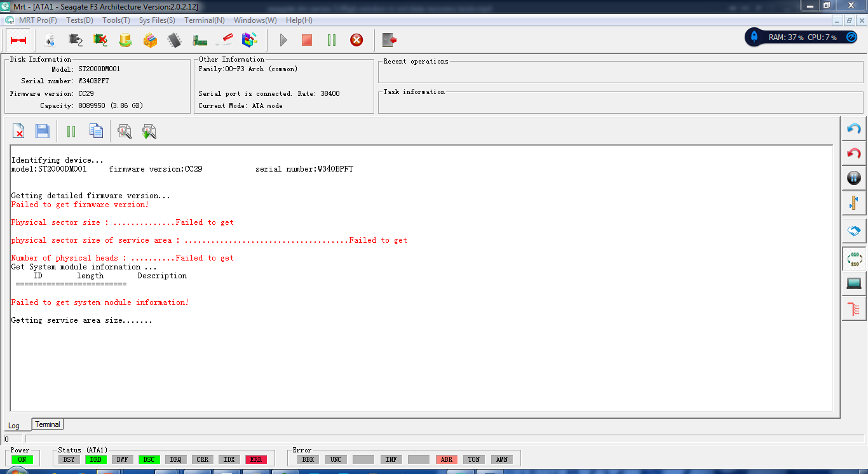
Task: Click the exit door icon with red arrow
Action: point(390,40)
